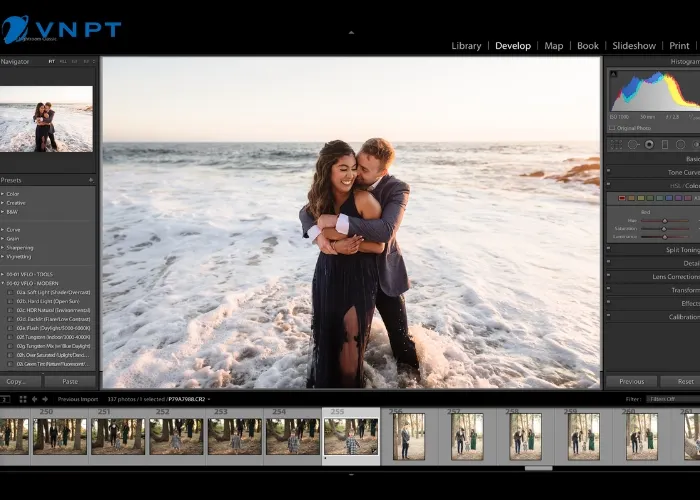The image size is (700, 500).
Task: Click preset icon for 02e. Flash
Action: [10, 328]
